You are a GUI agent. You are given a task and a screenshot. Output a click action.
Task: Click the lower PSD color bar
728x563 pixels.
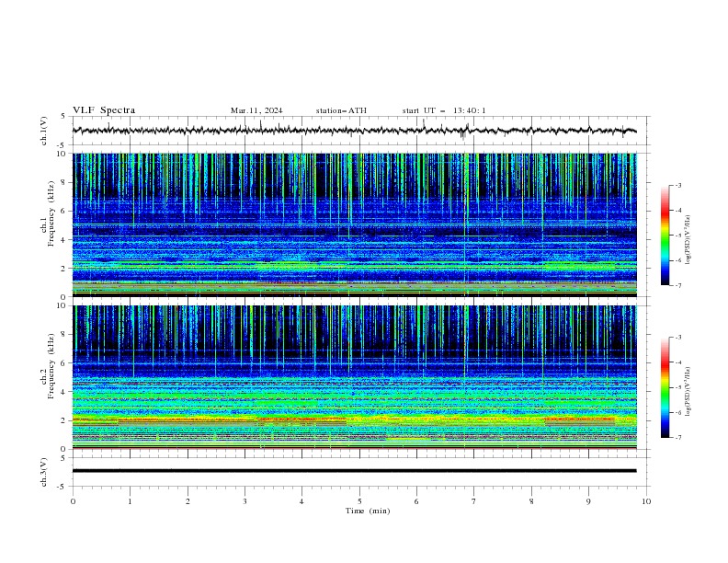(665, 387)
